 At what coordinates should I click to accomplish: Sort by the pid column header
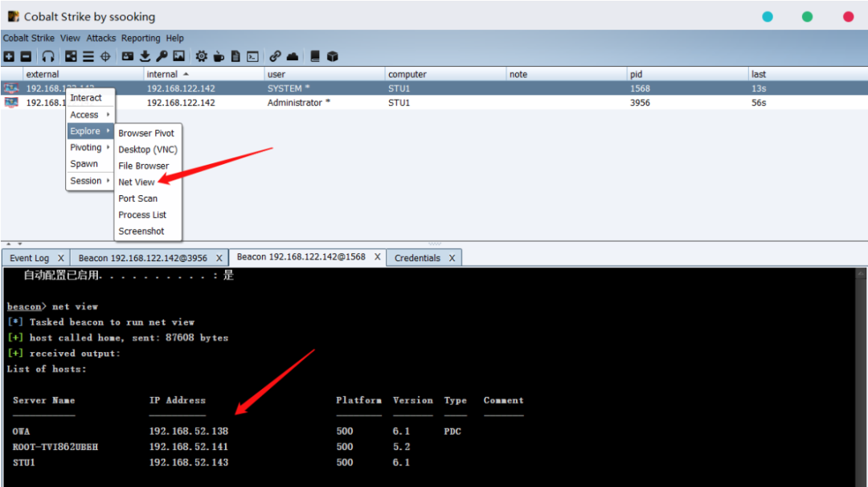687,74
